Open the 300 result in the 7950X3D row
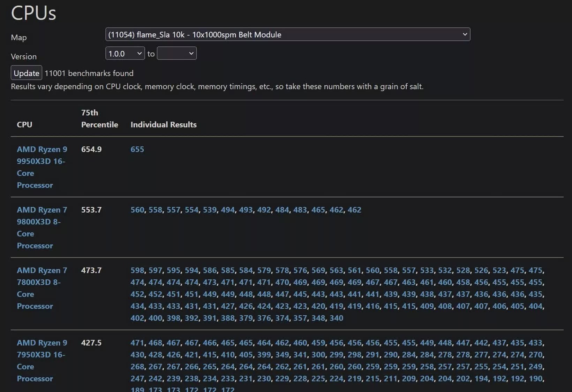The image size is (572, 392). pyautogui.click(x=318, y=355)
